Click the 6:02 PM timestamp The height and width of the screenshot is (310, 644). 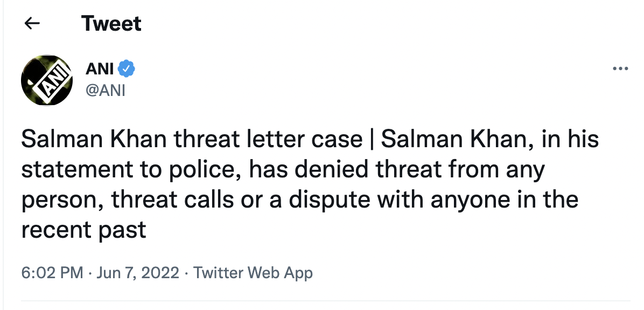(x=52, y=273)
